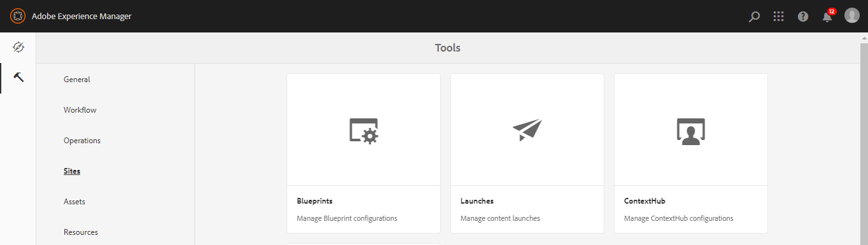This screenshot has width=868, height=245.
Task: Open the Blueprints card title
Action: pos(315,201)
